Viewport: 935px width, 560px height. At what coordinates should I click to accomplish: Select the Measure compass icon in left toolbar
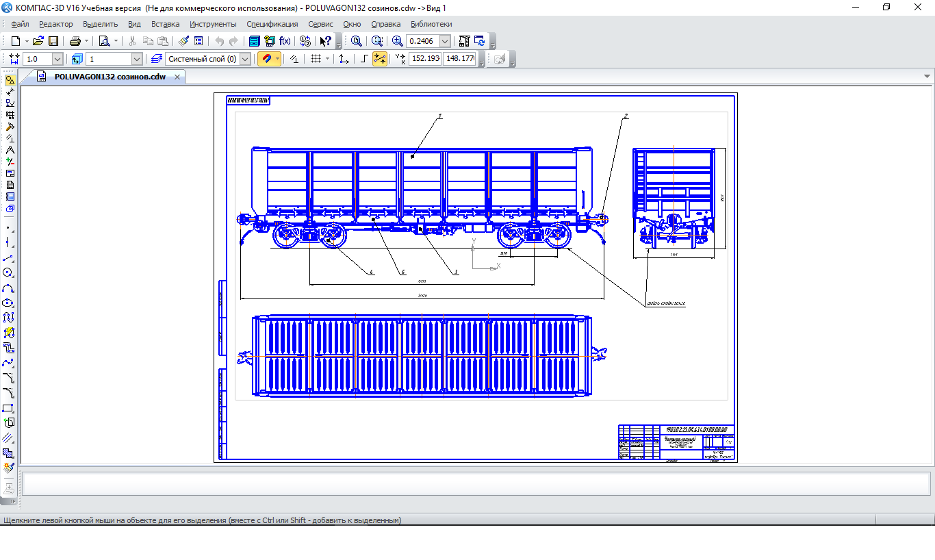tap(10, 150)
